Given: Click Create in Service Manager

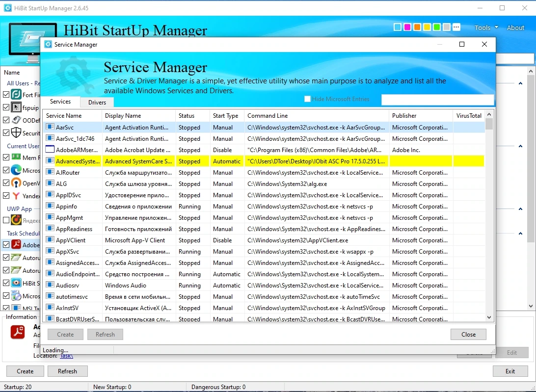Looking at the screenshot, I should [x=65, y=334].
